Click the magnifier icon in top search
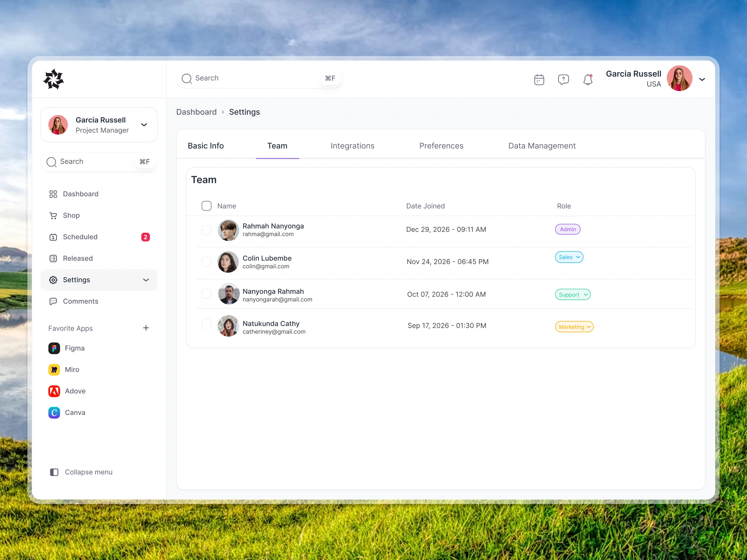 click(187, 79)
